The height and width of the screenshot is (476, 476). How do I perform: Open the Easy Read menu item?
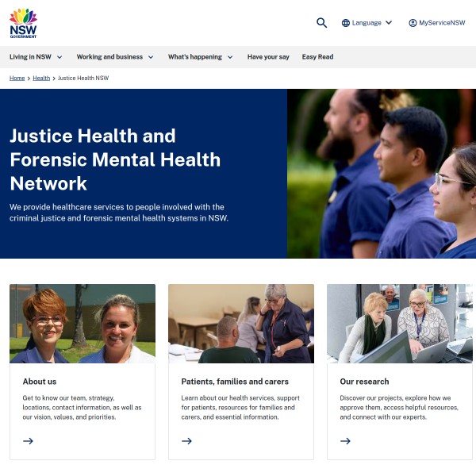click(x=317, y=57)
